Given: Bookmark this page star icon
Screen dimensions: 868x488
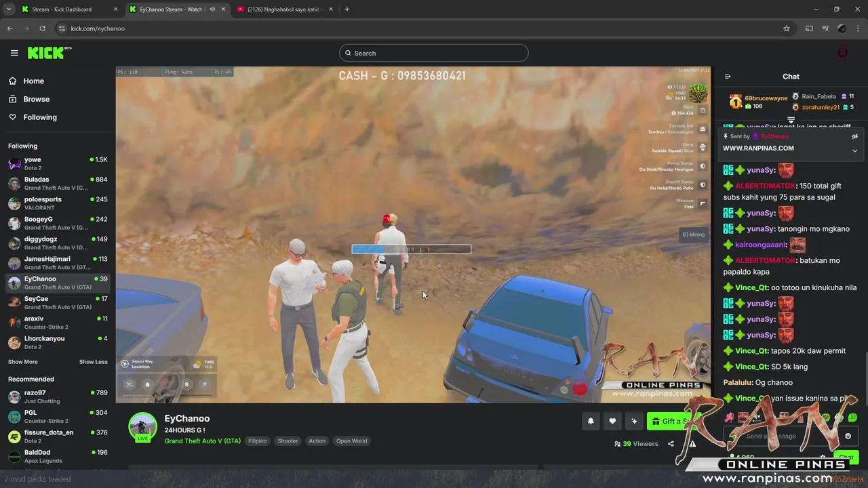Looking at the screenshot, I should tap(787, 28).
